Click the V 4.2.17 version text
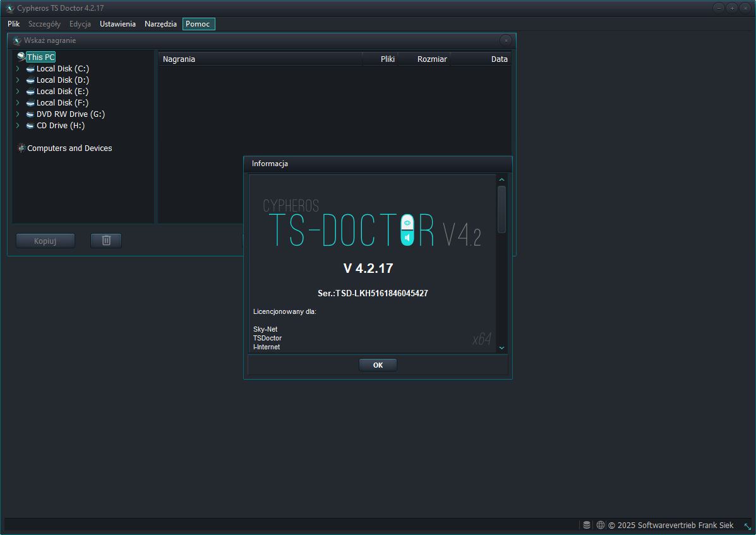The image size is (756, 535). [x=368, y=268]
